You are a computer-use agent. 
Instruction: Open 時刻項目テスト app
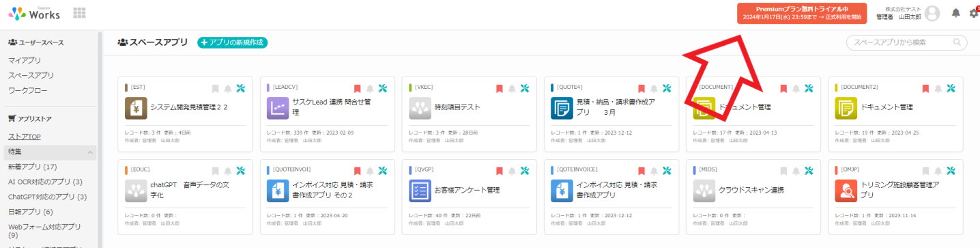coord(457,107)
